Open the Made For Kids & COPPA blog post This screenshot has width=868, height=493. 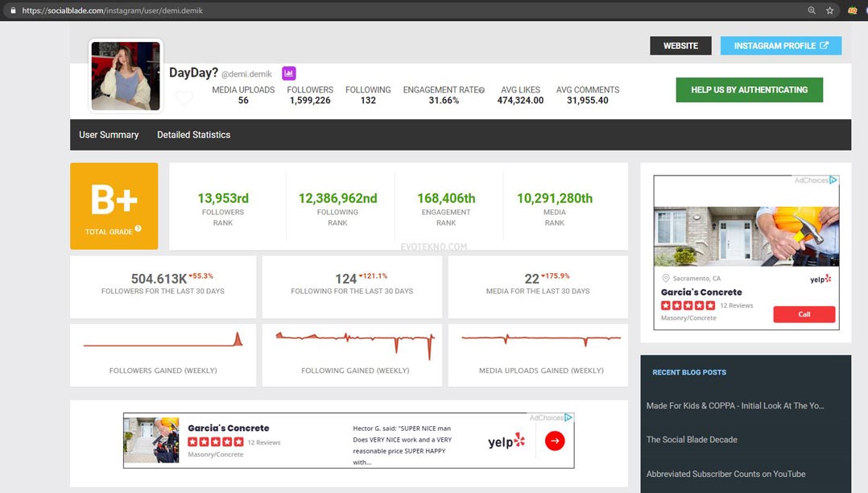tap(735, 406)
